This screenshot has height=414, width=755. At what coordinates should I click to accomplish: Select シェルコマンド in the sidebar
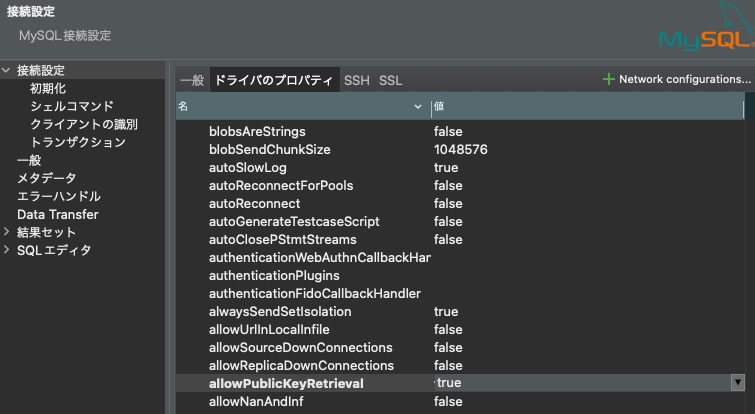[72, 106]
